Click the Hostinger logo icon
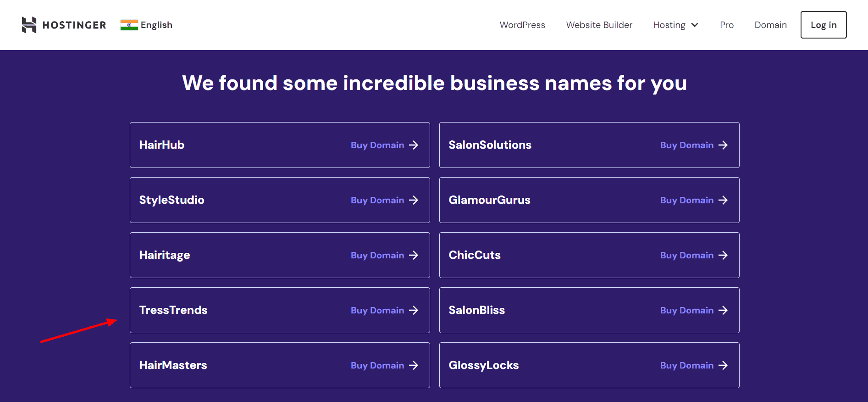Screen dimensions: 868x402 pyautogui.click(x=29, y=25)
